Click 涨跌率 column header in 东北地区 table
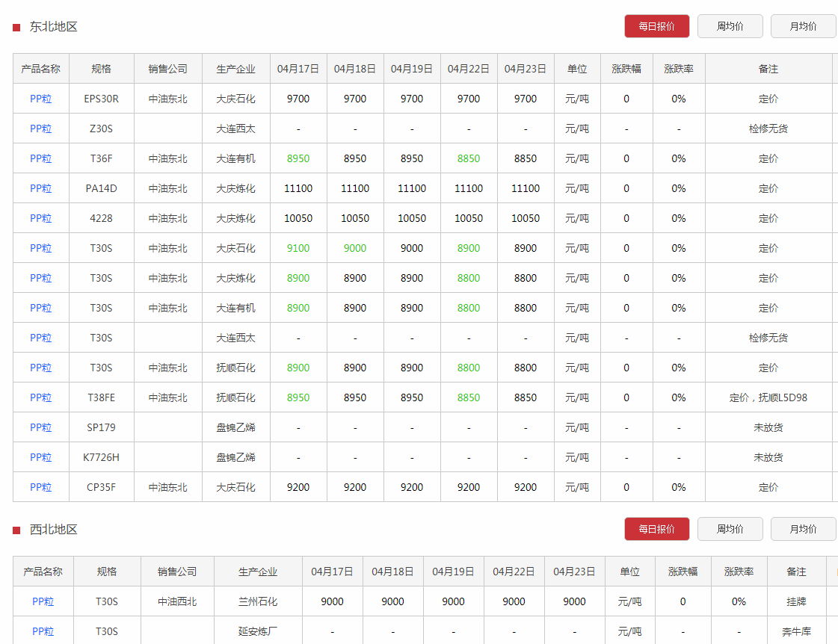The width and height of the screenshot is (838, 644). [679, 69]
